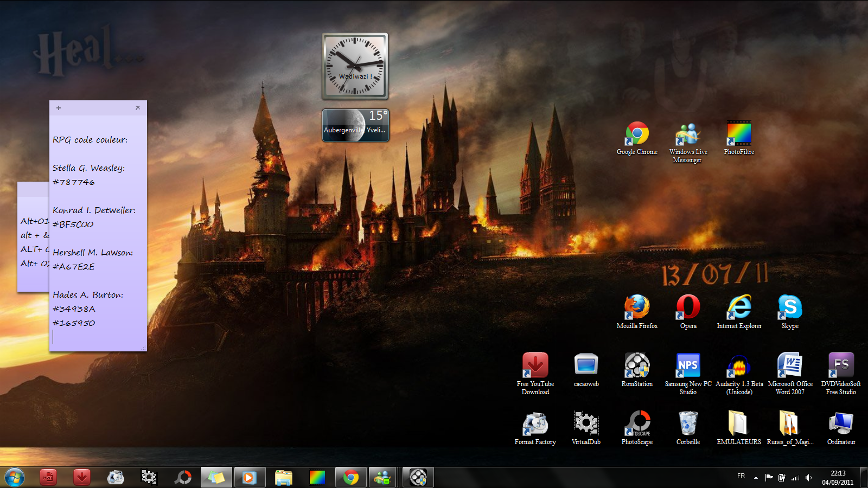Click 'Hershell M. Lawson:' note line
The image size is (868, 488).
click(92, 253)
